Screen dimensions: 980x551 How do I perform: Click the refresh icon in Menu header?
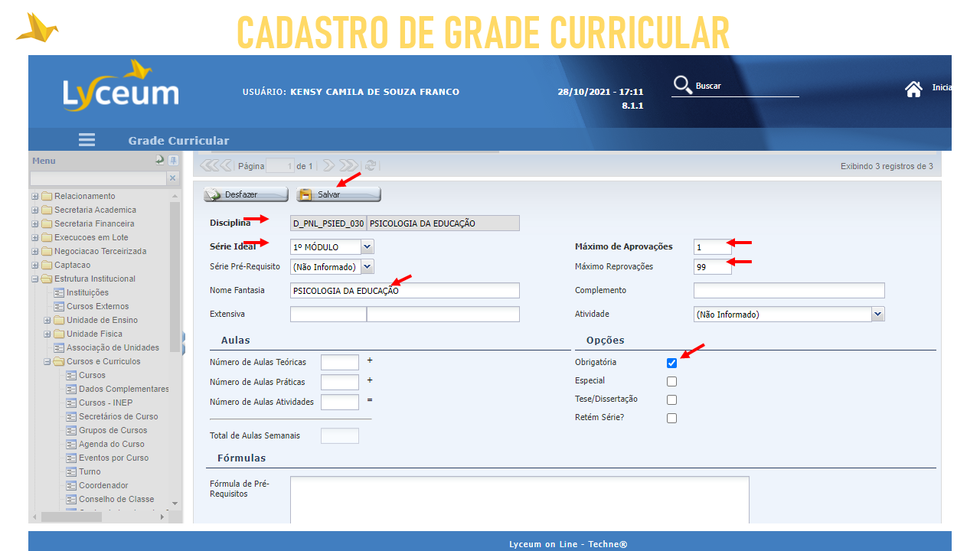tap(159, 160)
